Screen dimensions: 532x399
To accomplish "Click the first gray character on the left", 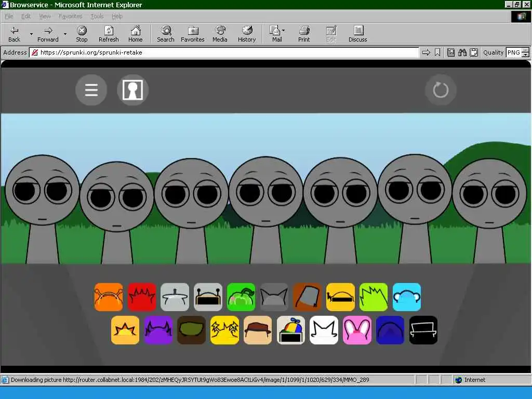I will (x=42, y=209).
